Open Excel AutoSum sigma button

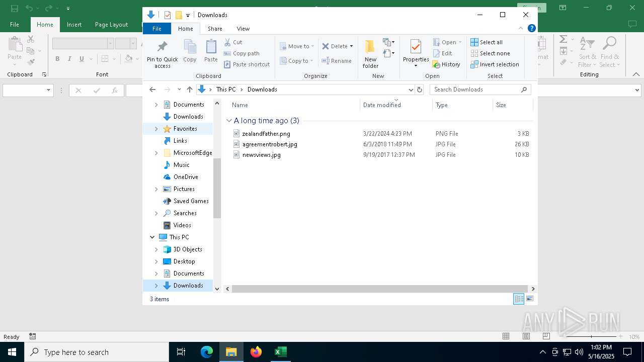[563, 39]
